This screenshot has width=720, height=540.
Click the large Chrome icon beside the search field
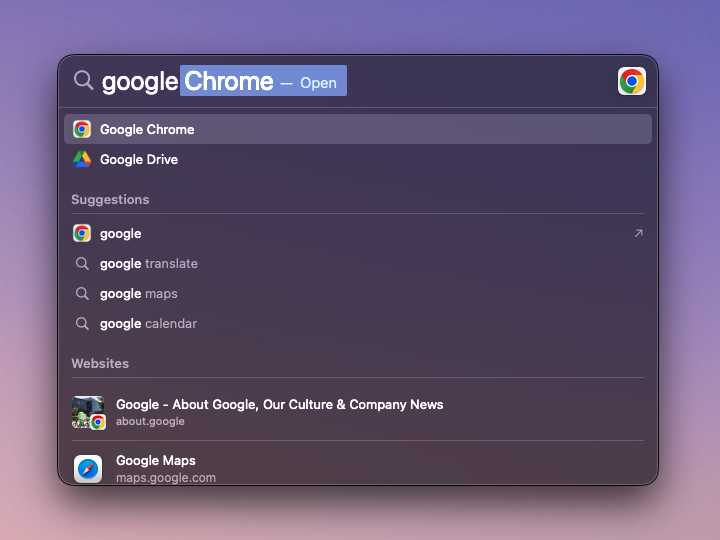pos(631,81)
